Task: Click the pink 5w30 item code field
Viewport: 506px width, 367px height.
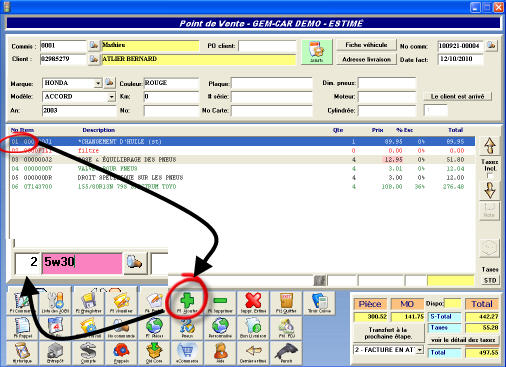Action: click(x=82, y=263)
